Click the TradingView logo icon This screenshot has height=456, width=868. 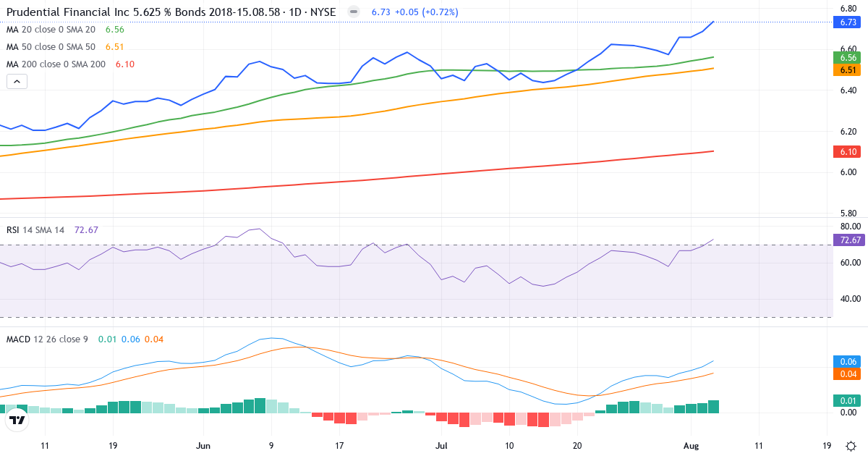click(17, 420)
